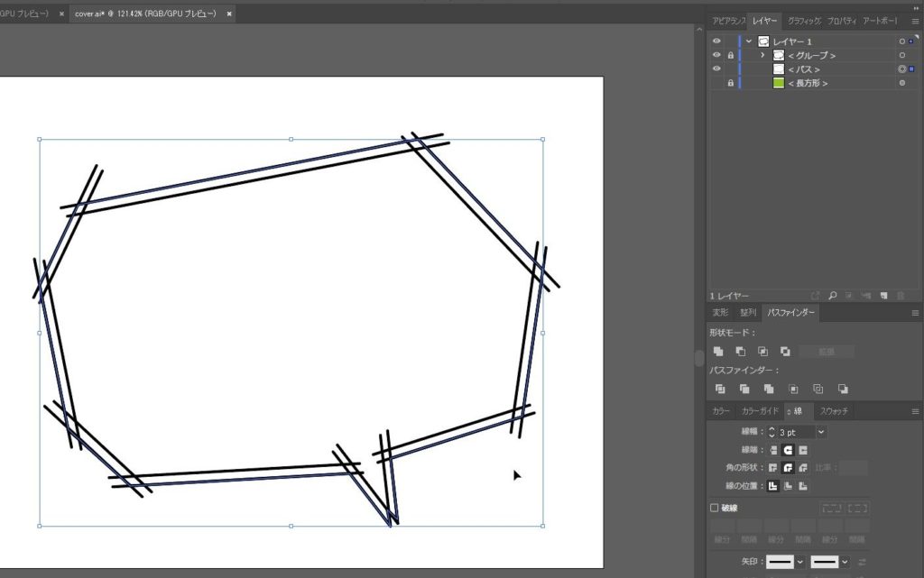The width and height of the screenshot is (924, 578).
Task: Enable the 破線 dashed line checkbox
Action: click(x=716, y=508)
